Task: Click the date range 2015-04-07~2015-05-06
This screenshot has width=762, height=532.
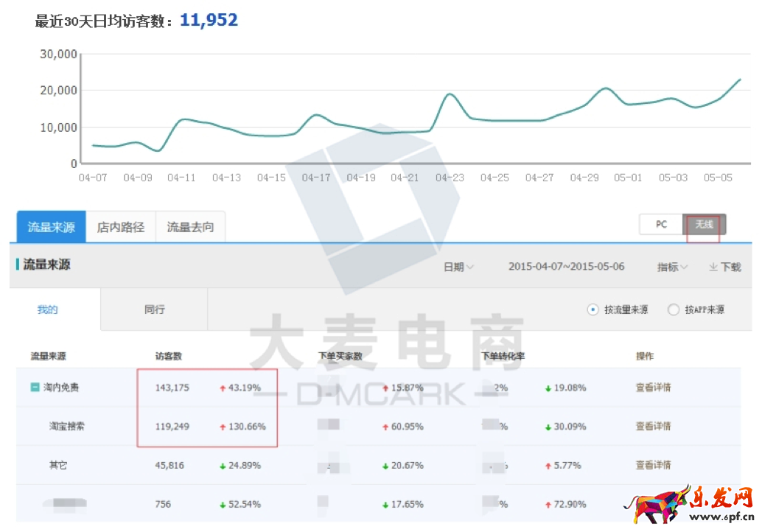Action: [x=566, y=267]
